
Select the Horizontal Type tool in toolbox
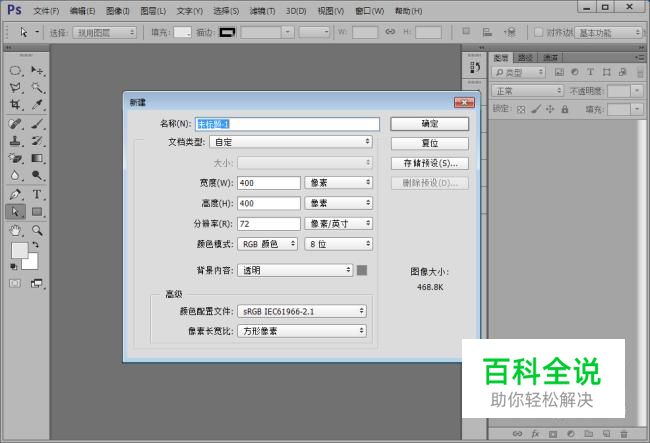(x=37, y=194)
